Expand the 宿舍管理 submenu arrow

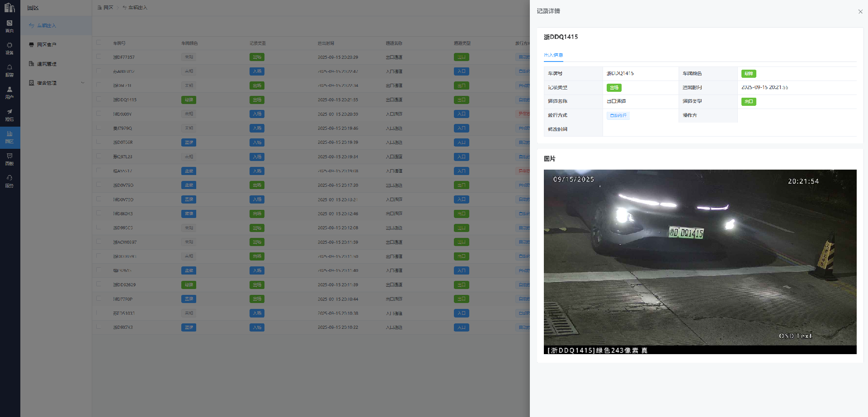point(83,83)
